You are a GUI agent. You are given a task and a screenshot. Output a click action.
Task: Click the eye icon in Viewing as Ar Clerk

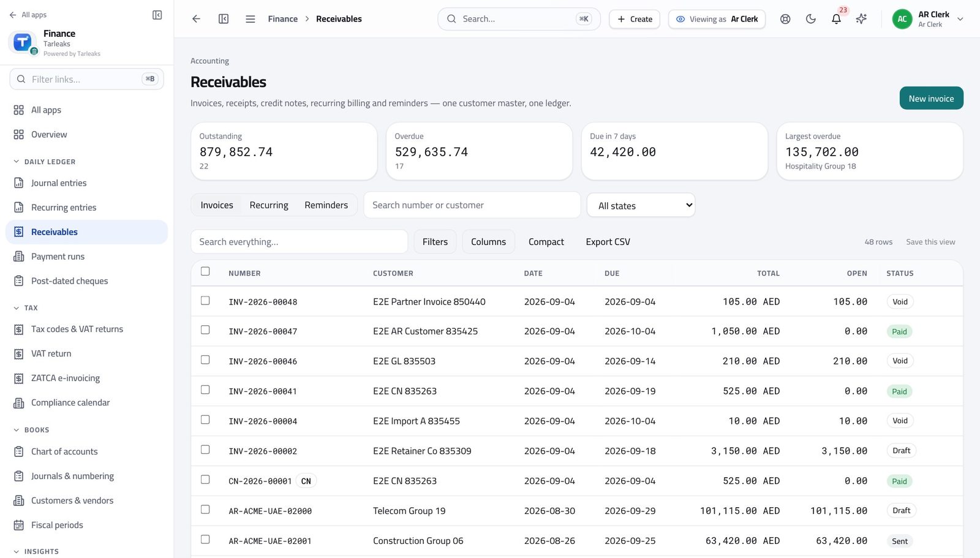click(680, 19)
